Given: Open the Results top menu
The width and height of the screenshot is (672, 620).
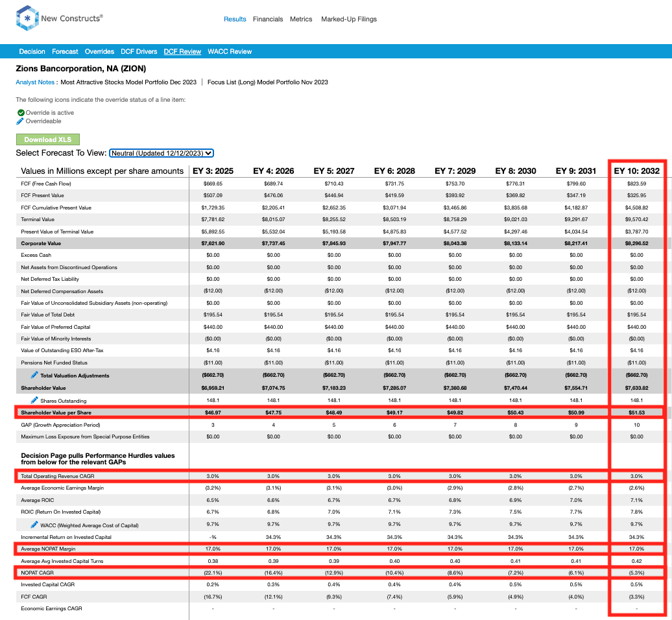Looking at the screenshot, I should pos(235,19).
